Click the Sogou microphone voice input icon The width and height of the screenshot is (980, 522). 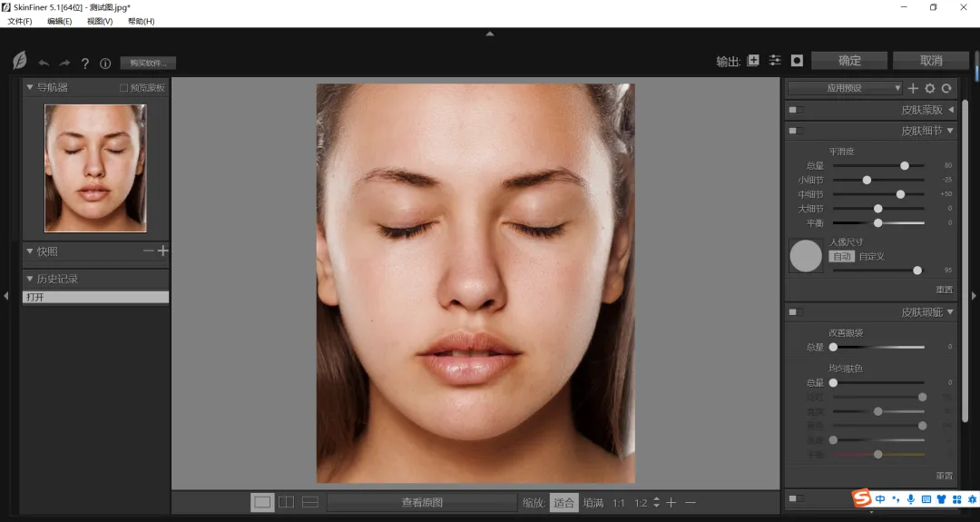[911, 499]
